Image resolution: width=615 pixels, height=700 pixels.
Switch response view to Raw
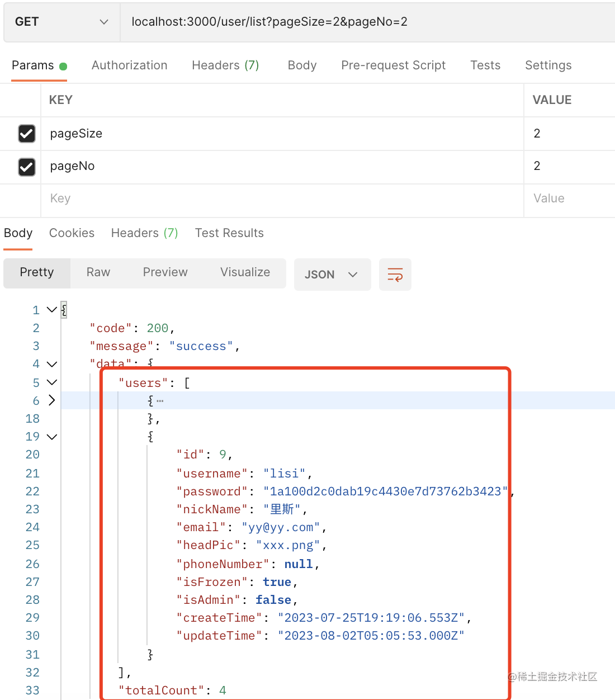click(98, 272)
